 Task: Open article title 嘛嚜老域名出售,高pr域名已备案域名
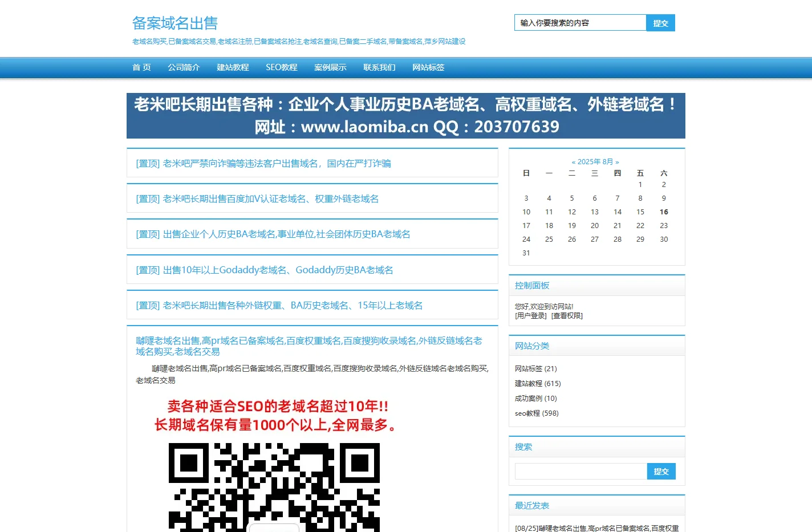[309, 346]
